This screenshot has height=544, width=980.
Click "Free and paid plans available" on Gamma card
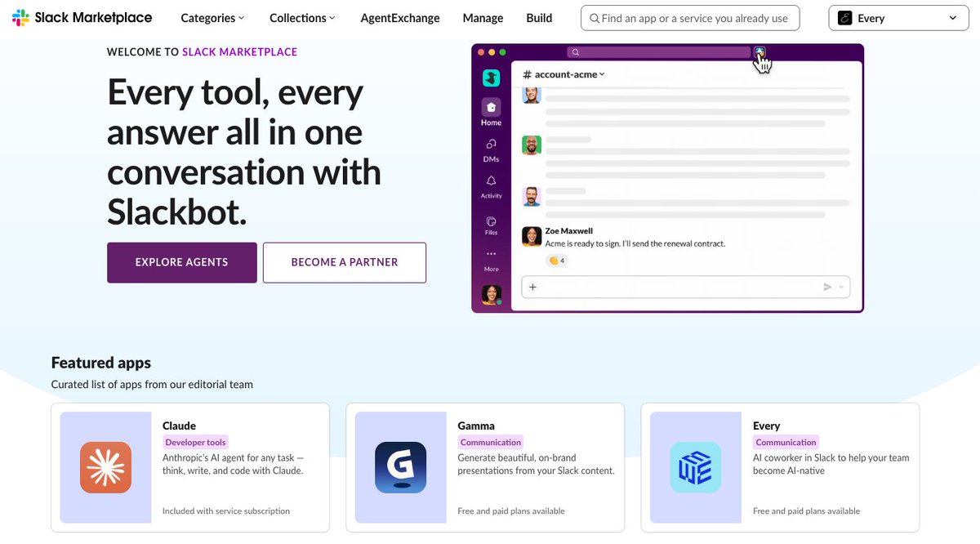click(x=511, y=511)
